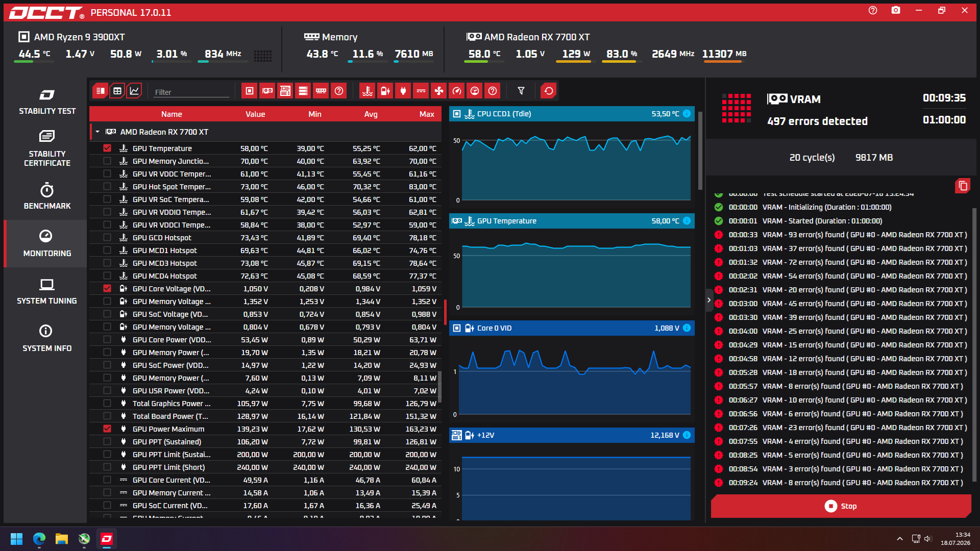Filter sensors by CPU hardware icon

250,91
